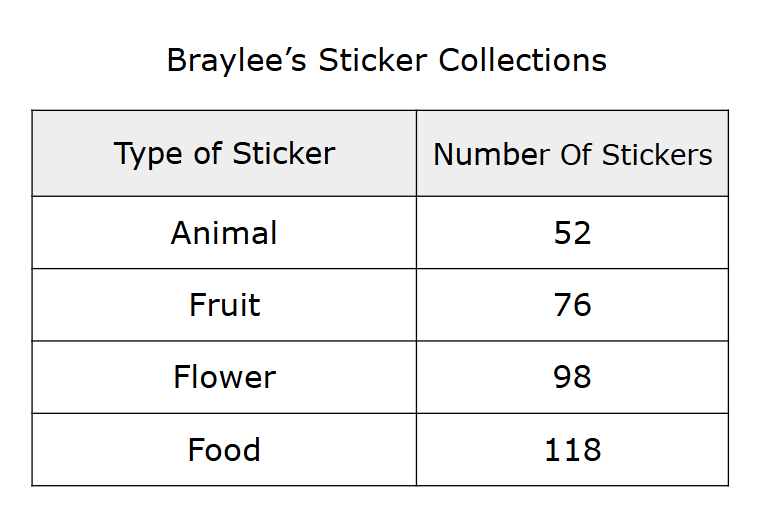Select the Number Of Stickers header cell
This screenshot has width=760, height=513.
pyautogui.click(x=572, y=155)
